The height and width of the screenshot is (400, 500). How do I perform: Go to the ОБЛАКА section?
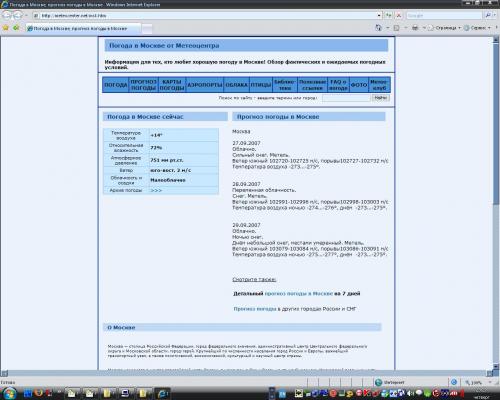(x=236, y=85)
